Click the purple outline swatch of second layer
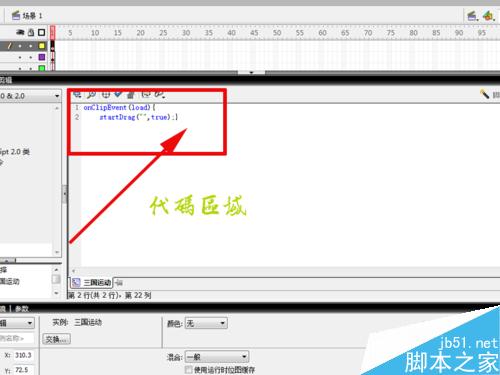The width and height of the screenshot is (500, 375). click(x=42, y=57)
